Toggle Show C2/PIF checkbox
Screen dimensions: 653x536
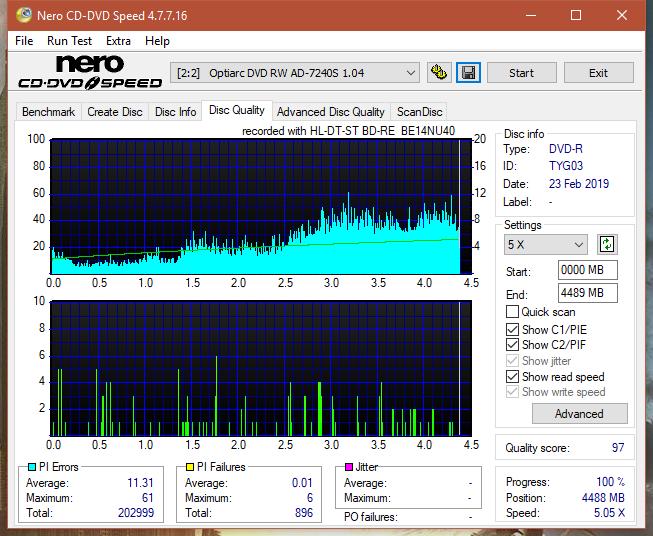coord(512,344)
